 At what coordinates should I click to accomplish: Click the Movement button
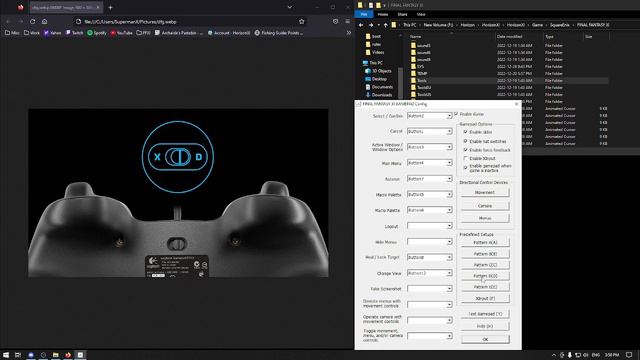[x=485, y=193]
